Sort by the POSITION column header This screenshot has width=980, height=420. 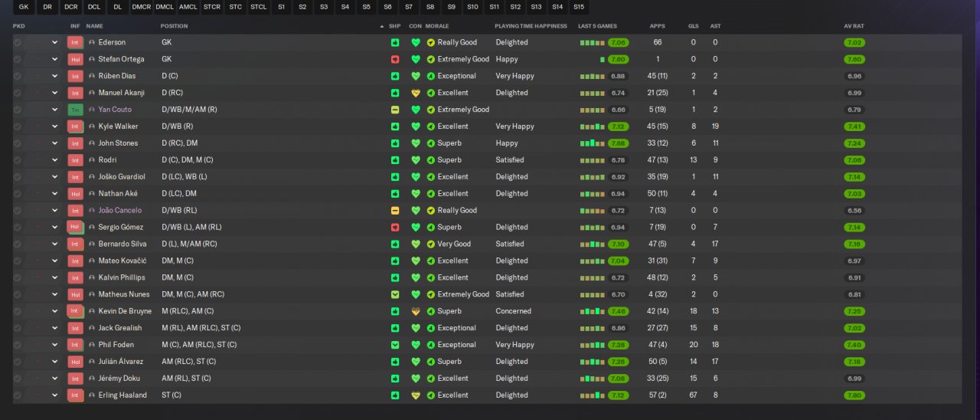(174, 26)
